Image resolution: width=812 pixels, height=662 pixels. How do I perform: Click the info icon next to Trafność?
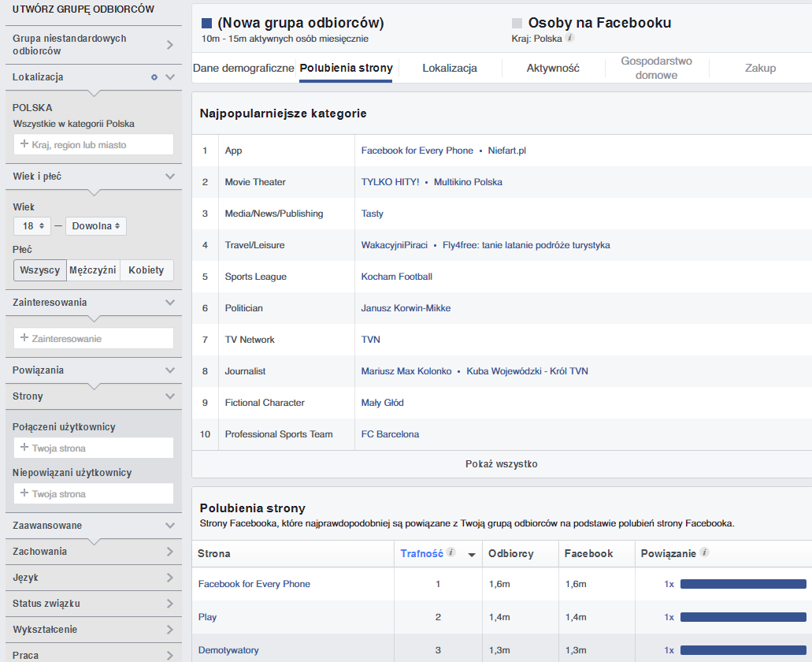(x=451, y=552)
